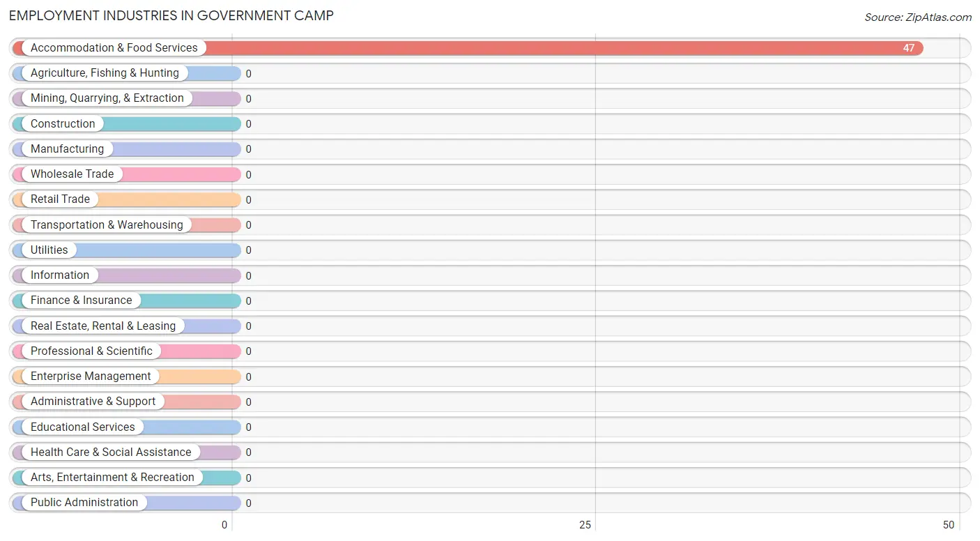This screenshot has width=980, height=541.
Task: Click the Wholesale Trade label
Action: click(72, 174)
